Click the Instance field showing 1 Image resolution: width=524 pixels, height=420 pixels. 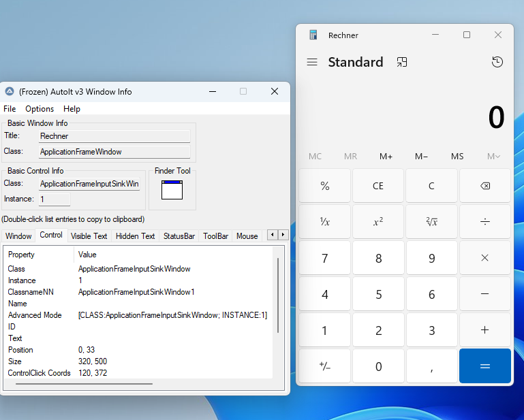[55, 199]
